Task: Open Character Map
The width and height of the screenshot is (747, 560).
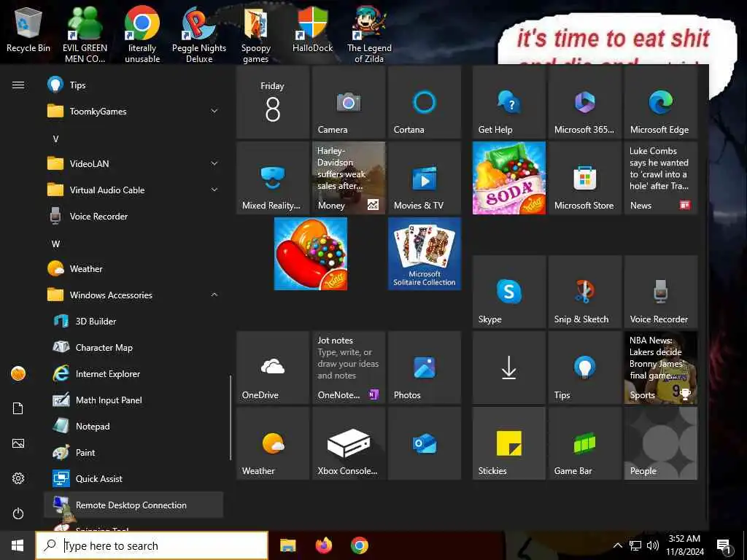Action: click(x=133, y=348)
